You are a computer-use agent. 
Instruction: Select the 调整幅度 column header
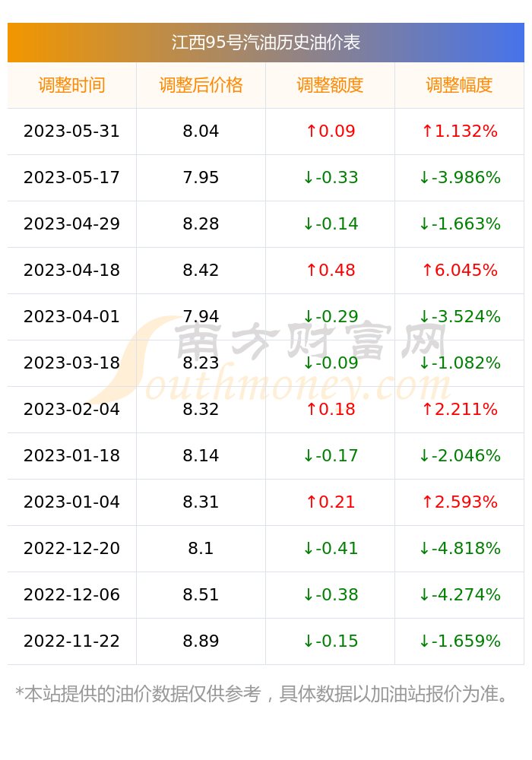tap(459, 85)
